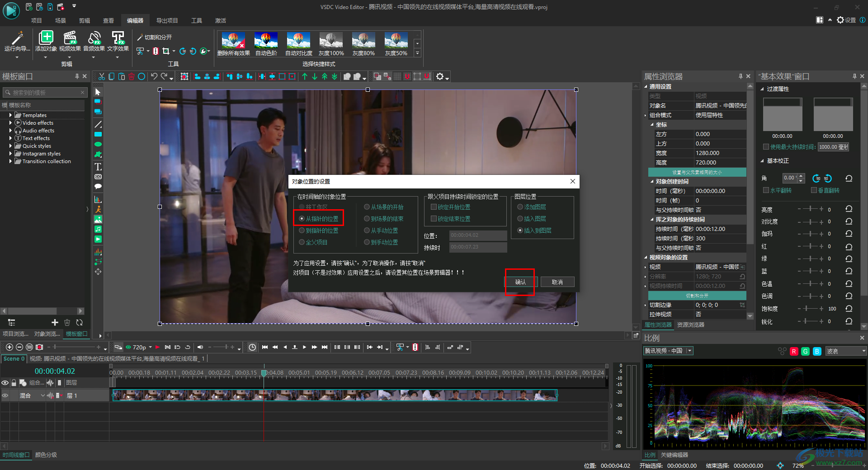
Task: Select the Text T tool in vertical toolbar
Action: [x=98, y=167]
